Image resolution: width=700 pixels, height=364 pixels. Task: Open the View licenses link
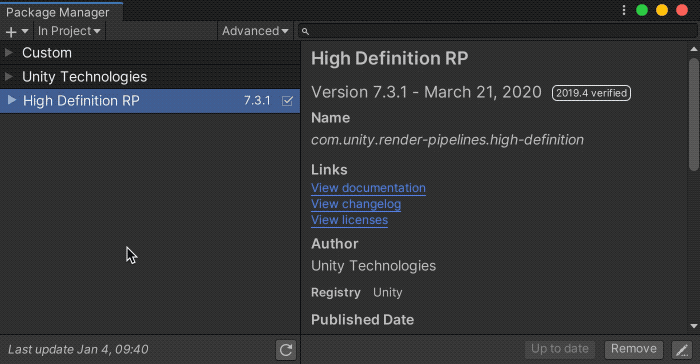[x=350, y=220]
